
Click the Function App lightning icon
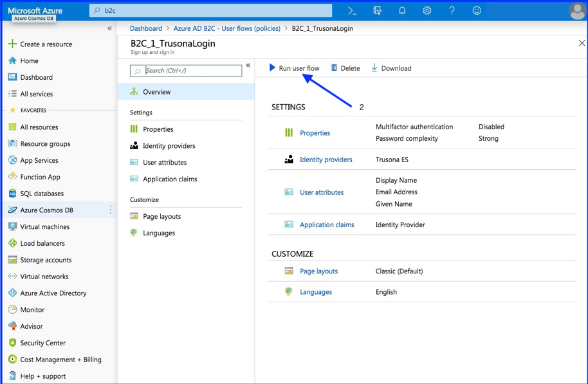tap(12, 177)
